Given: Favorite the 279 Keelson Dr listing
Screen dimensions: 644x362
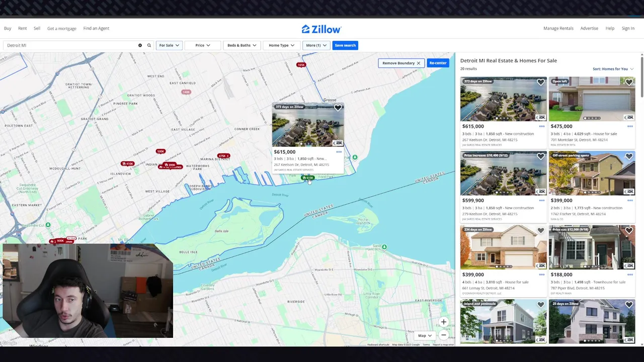Looking at the screenshot, I should click(x=540, y=156).
